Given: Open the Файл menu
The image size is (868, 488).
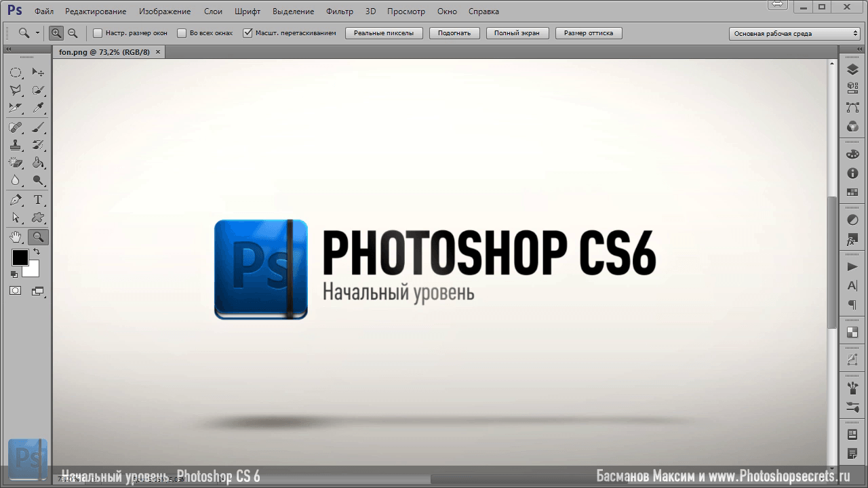Looking at the screenshot, I should click(44, 12).
